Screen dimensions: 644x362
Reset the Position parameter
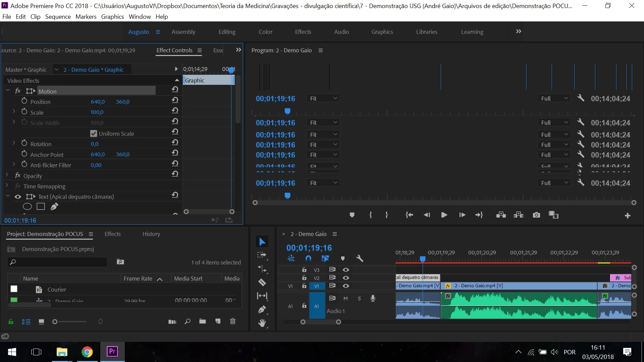pos(175,100)
